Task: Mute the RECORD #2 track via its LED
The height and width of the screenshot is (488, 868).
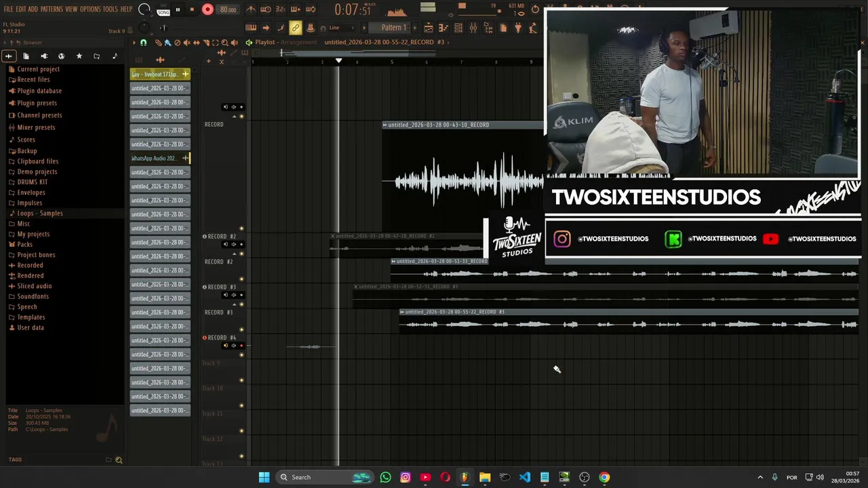Action: pyautogui.click(x=241, y=253)
